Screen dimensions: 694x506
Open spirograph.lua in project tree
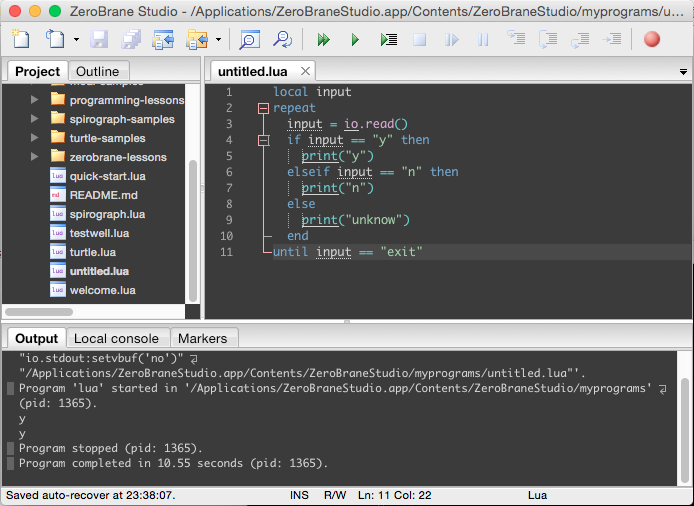(x=107, y=214)
